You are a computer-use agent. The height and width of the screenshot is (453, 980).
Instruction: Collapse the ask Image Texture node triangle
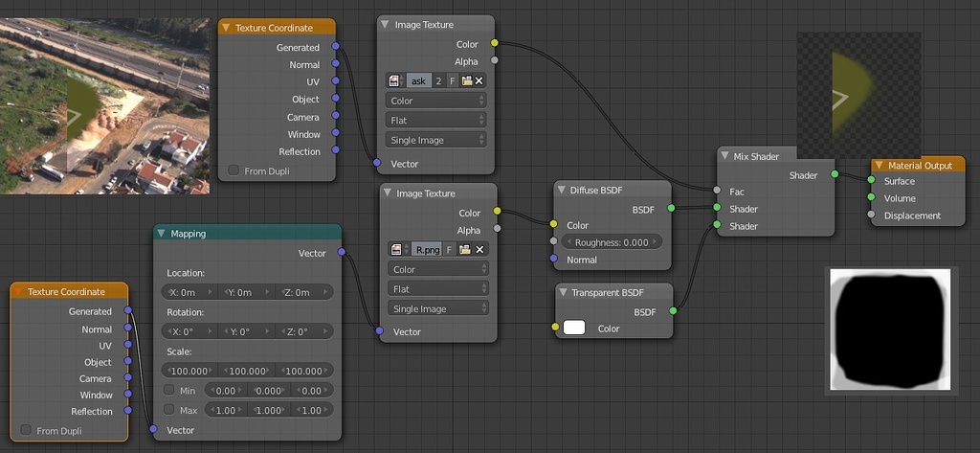tap(385, 24)
